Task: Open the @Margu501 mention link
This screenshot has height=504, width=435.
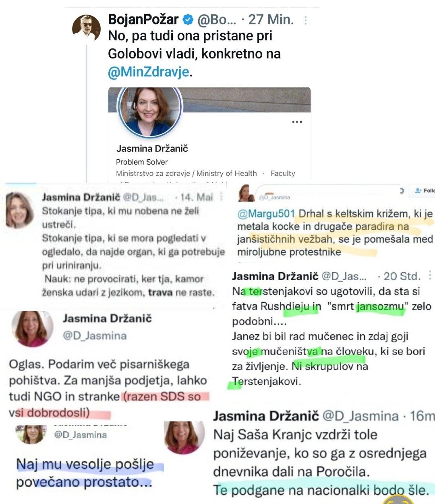Action: tap(266, 213)
